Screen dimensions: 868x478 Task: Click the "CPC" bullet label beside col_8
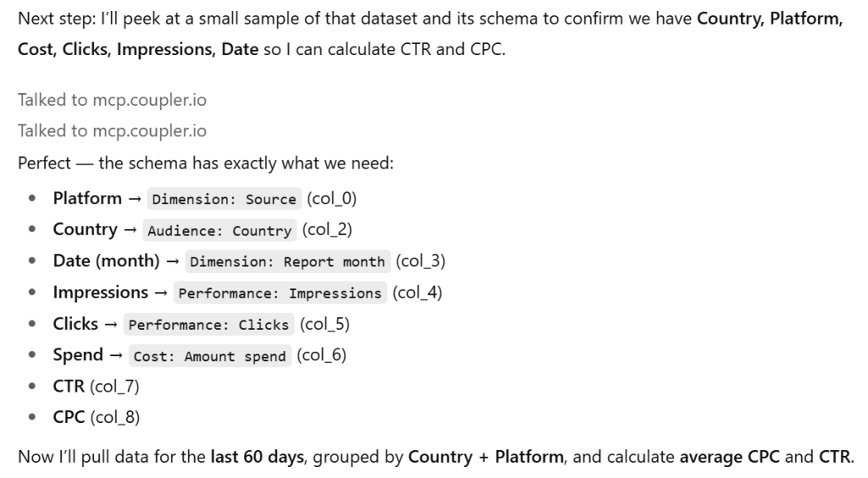tap(69, 418)
